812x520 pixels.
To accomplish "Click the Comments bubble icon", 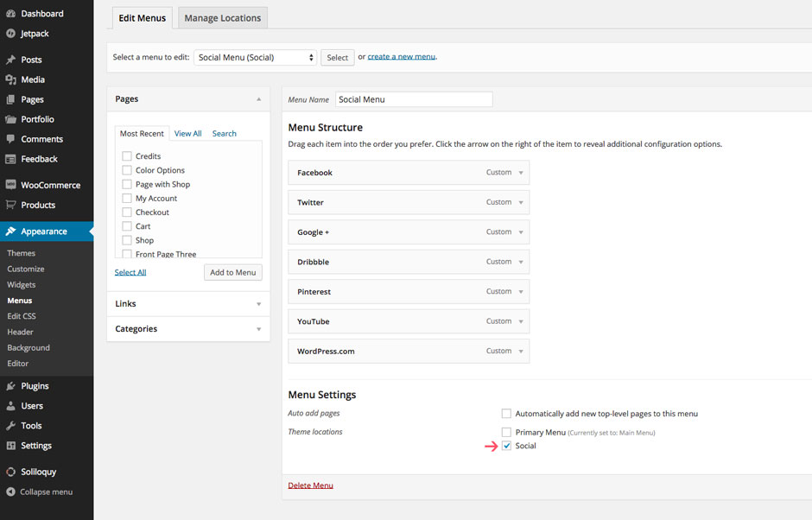I will tap(10, 139).
